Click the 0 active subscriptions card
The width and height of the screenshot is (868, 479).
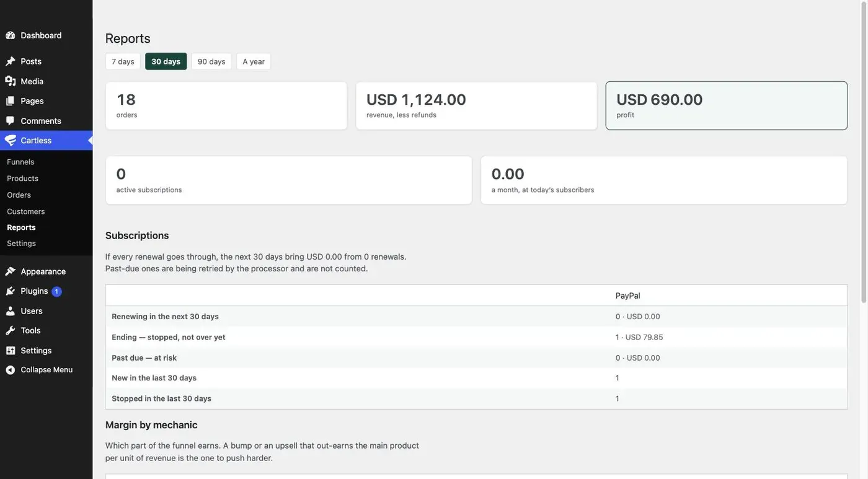(x=289, y=180)
